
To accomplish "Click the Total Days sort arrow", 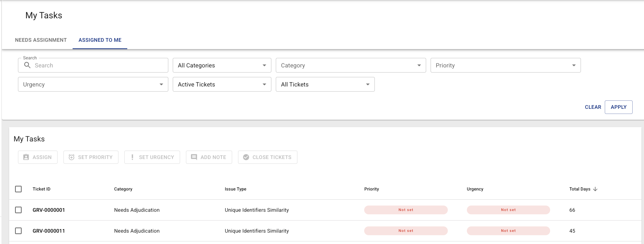I will [595, 189].
